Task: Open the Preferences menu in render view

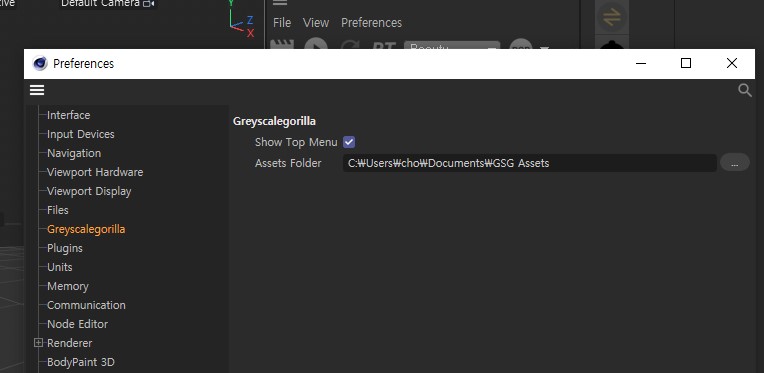Action: 371,23
